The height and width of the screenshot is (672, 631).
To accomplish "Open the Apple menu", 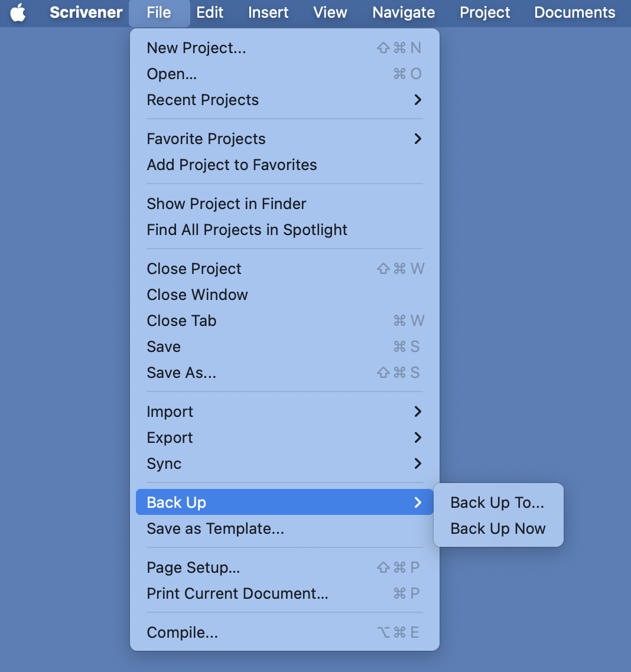I will [x=18, y=12].
